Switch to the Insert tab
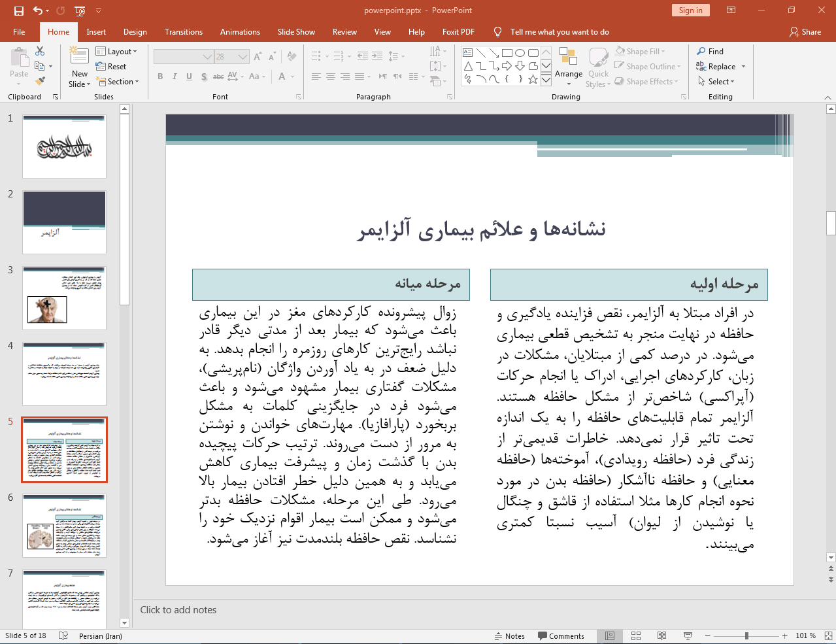This screenshot has width=836, height=644. pyautogui.click(x=96, y=32)
